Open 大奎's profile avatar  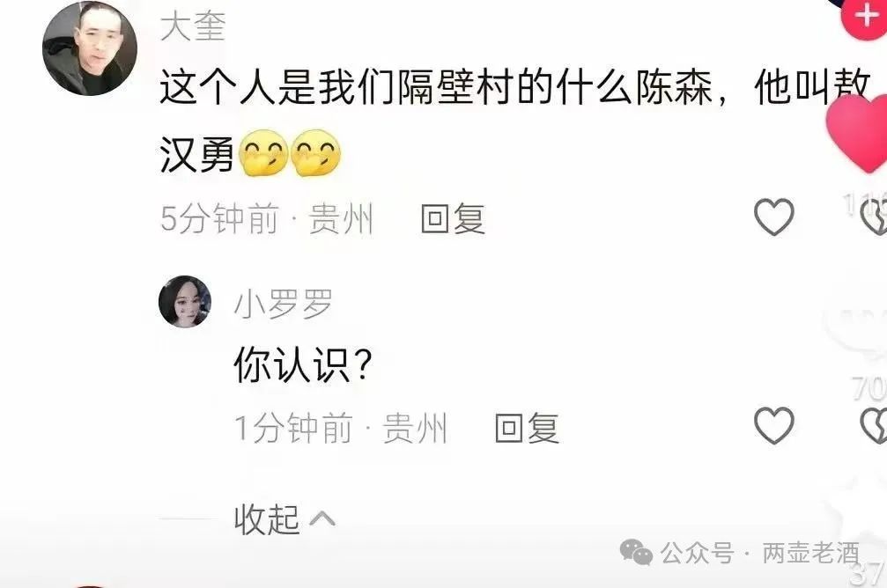[x=90, y=48]
